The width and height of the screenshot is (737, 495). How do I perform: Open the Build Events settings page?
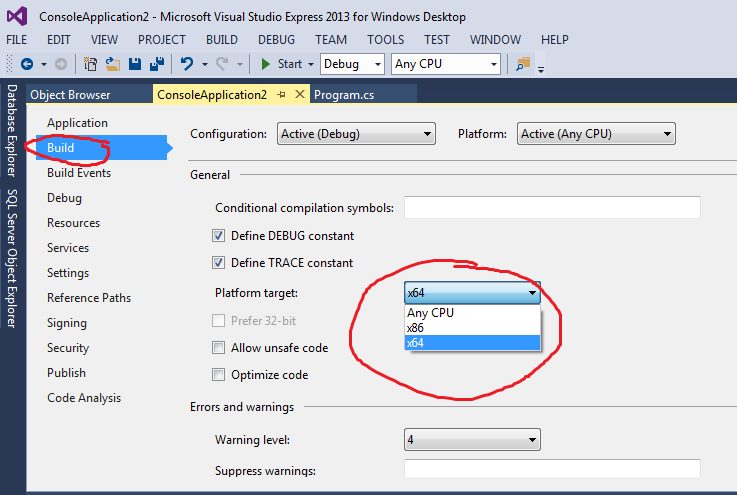(x=79, y=173)
